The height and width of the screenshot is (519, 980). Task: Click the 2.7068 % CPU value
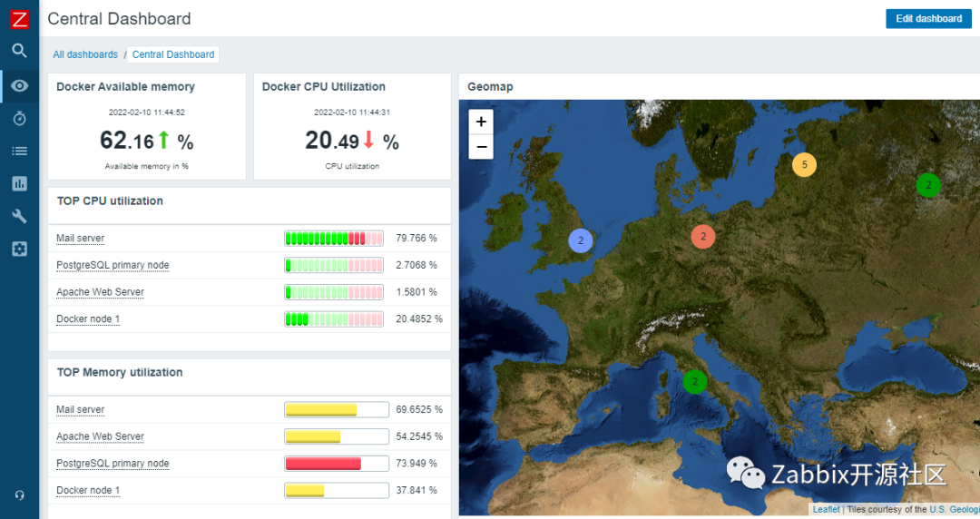click(x=416, y=265)
